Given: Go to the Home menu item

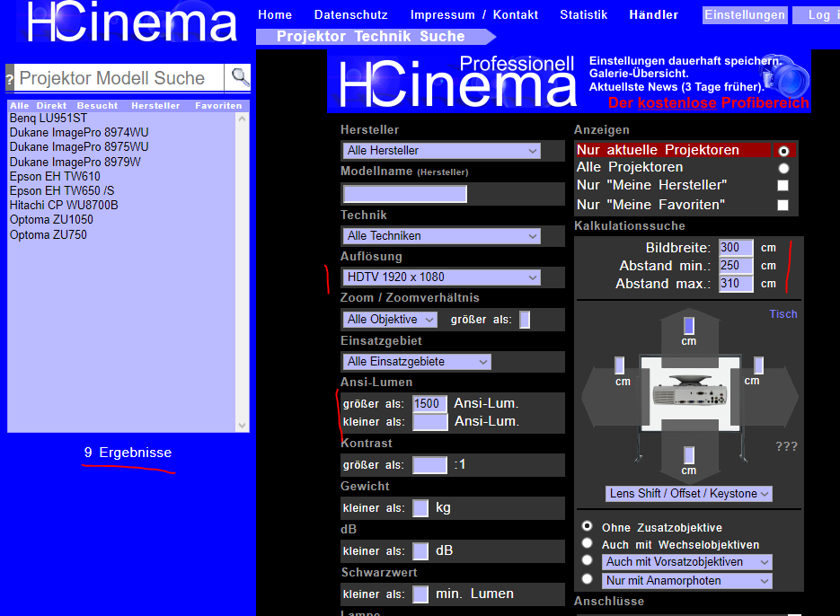Looking at the screenshot, I should 275,15.
